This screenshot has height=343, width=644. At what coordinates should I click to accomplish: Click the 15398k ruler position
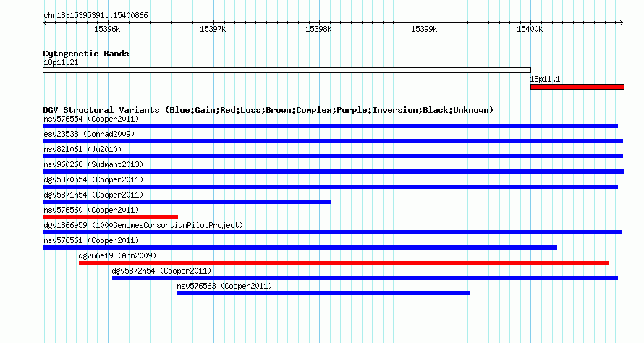click(318, 29)
